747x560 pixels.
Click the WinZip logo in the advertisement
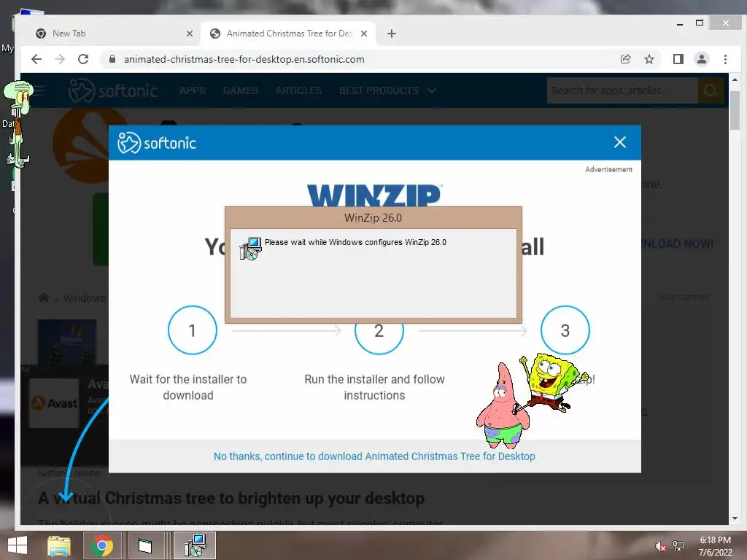click(374, 195)
